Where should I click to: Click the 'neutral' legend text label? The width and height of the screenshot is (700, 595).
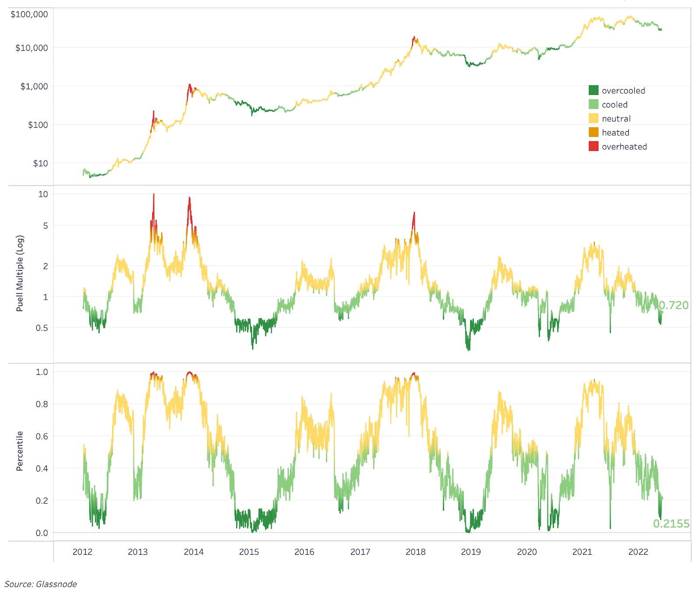pyautogui.click(x=616, y=119)
